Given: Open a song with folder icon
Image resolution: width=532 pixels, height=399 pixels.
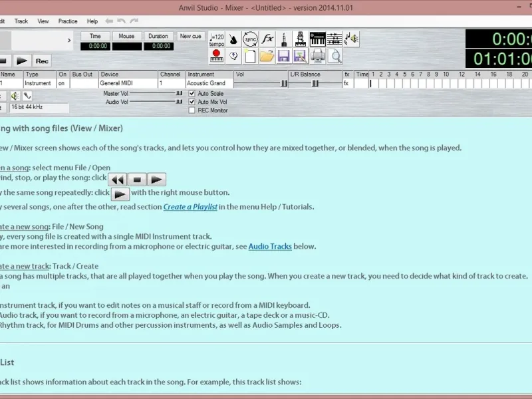Looking at the screenshot, I should click(267, 57).
